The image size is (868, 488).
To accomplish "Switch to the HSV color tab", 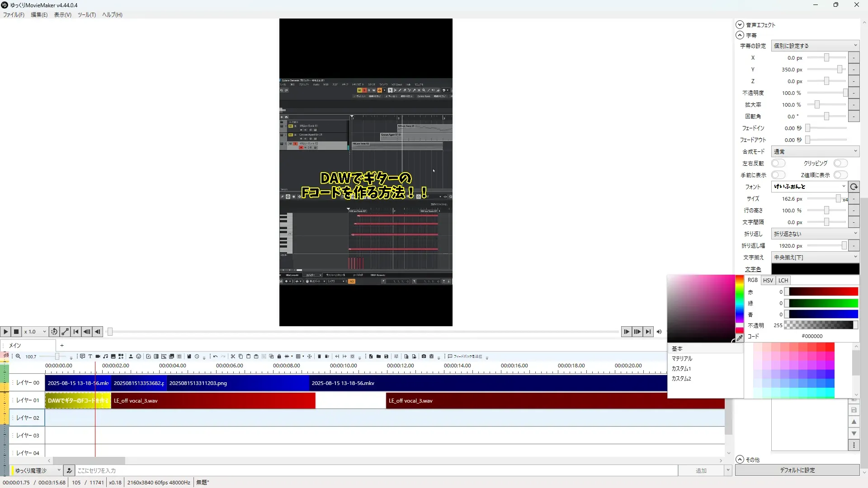I will click(768, 280).
